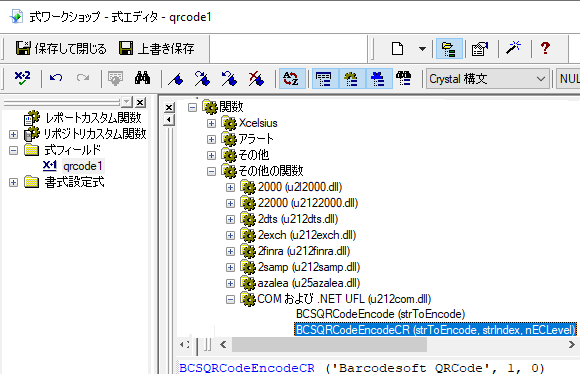The image size is (580, 374).
Task: Open Find and Replace binoculars icon
Action: coord(142,78)
